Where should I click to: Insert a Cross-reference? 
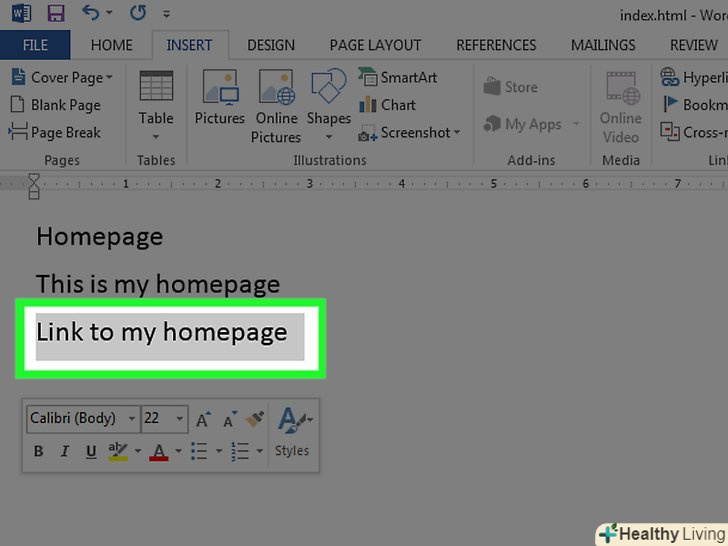[x=694, y=132]
